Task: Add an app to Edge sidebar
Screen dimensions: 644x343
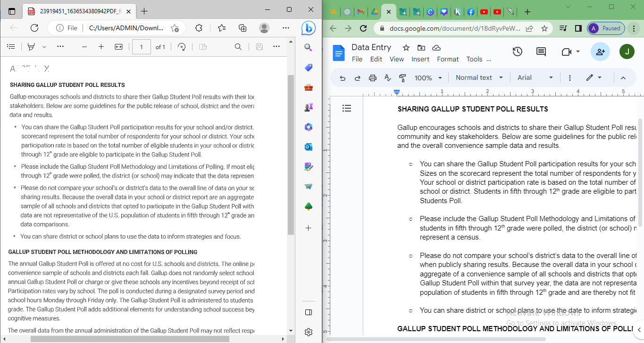Action: coord(309,228)
